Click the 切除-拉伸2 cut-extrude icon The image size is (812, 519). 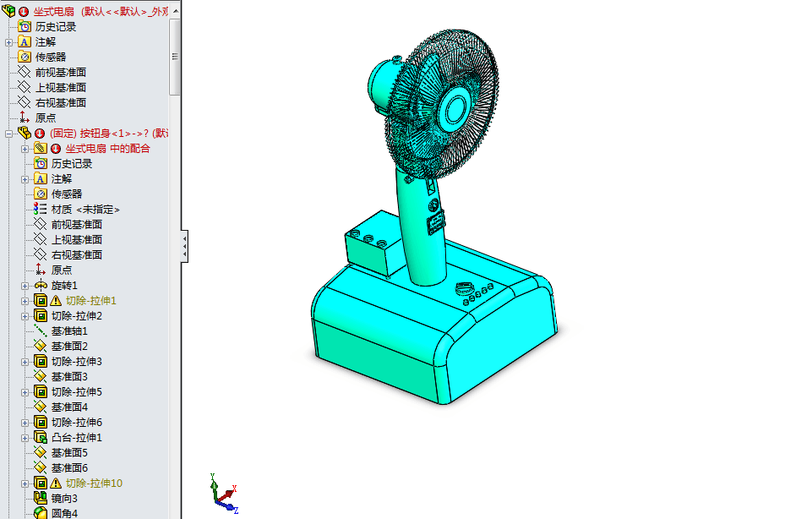point(41,315)
